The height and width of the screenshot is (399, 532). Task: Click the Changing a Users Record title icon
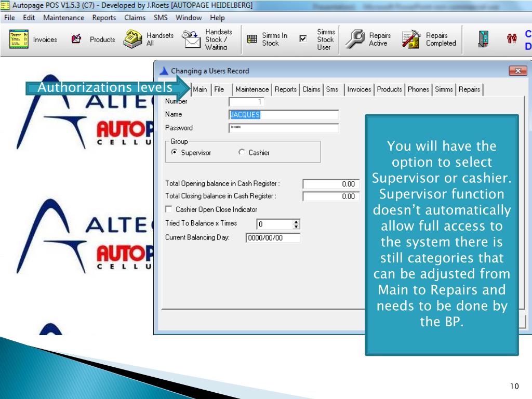point(164,71)
